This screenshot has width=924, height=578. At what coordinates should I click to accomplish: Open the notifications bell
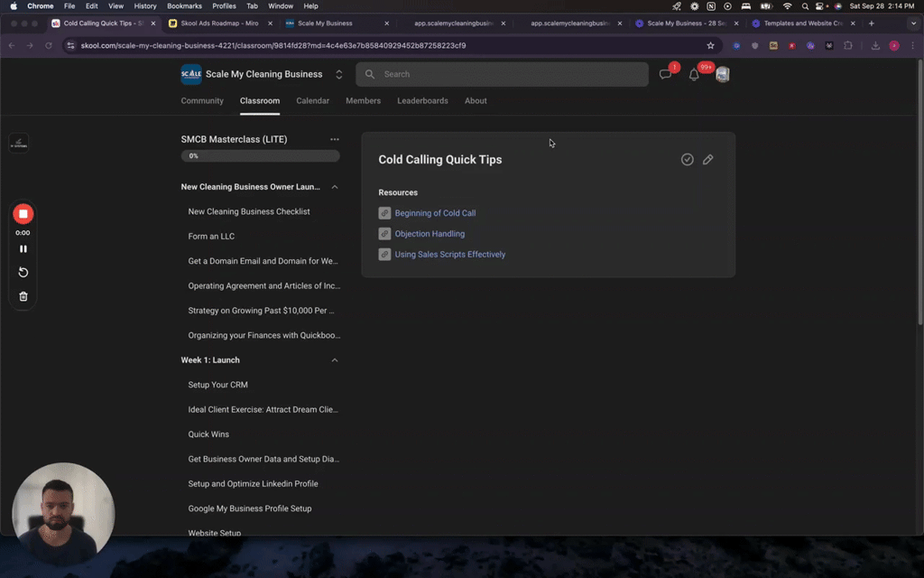tap(694, 75)
